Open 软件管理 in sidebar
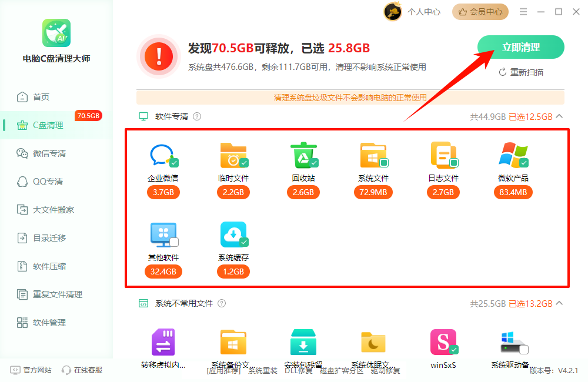The image size is (588, 382). pyautogui.click(x=42, y=323)
